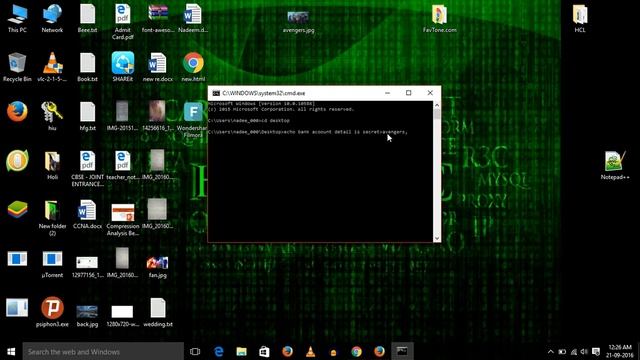The image size is (640, 360).
Task: Select the Beee.txt file on desktop
Action: click(x=87, y=19)
